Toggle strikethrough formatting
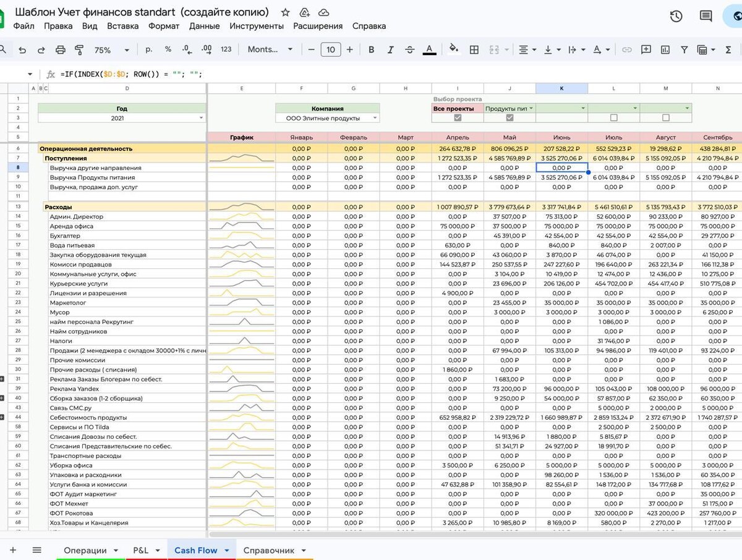742x560 pixels. (409, 50)
